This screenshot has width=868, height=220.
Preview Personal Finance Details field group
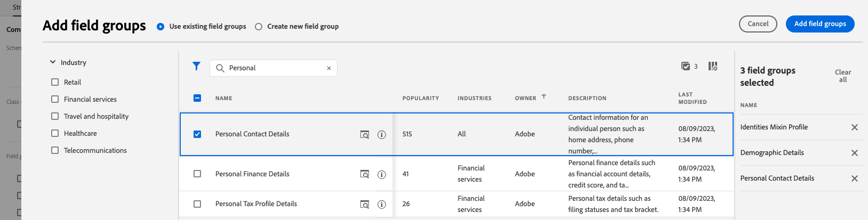pos(365,174)
